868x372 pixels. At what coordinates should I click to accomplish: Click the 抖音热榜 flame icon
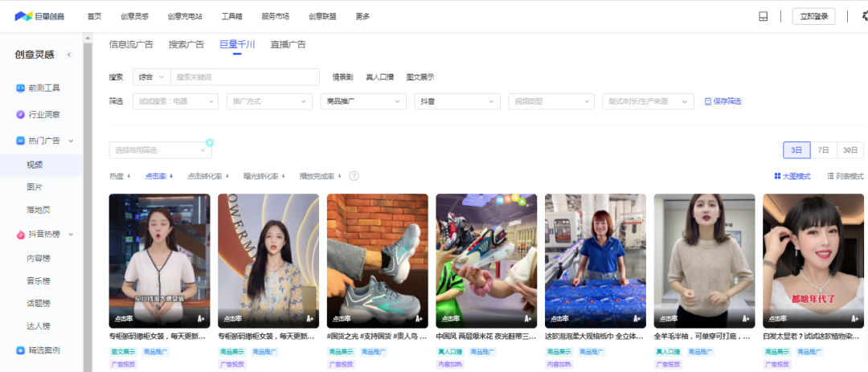click(20, 235)
